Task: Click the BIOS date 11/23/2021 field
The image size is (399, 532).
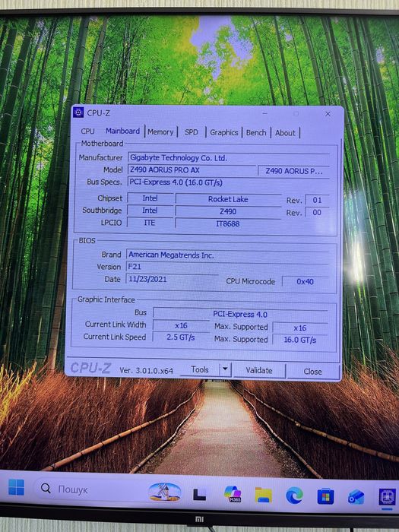Action: click(x=172, y=279)
